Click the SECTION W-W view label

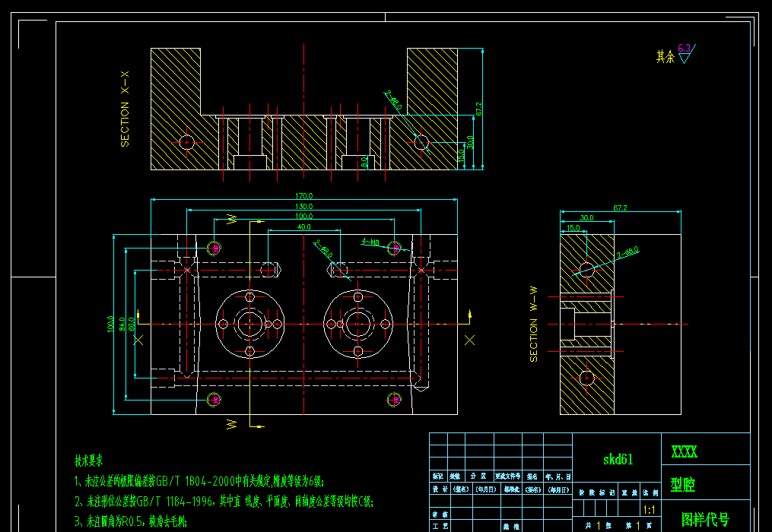pyautogui.click(x=534, y=325)
